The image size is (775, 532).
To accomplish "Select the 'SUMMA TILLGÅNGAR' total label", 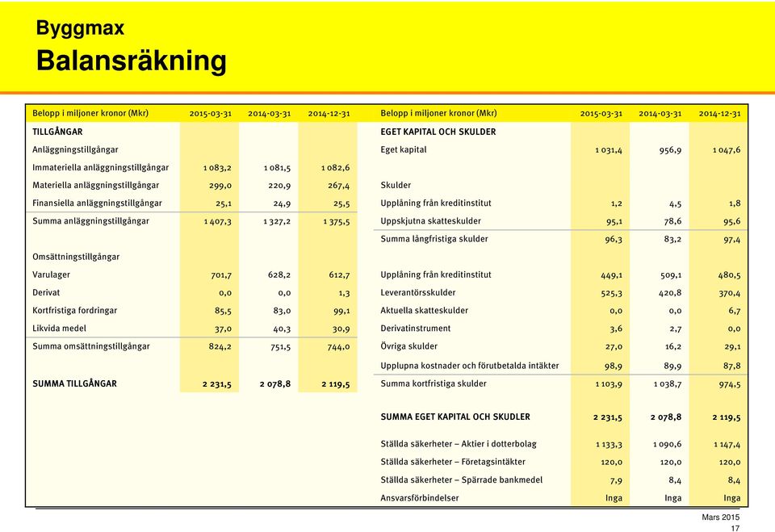I will pos(74,383).
